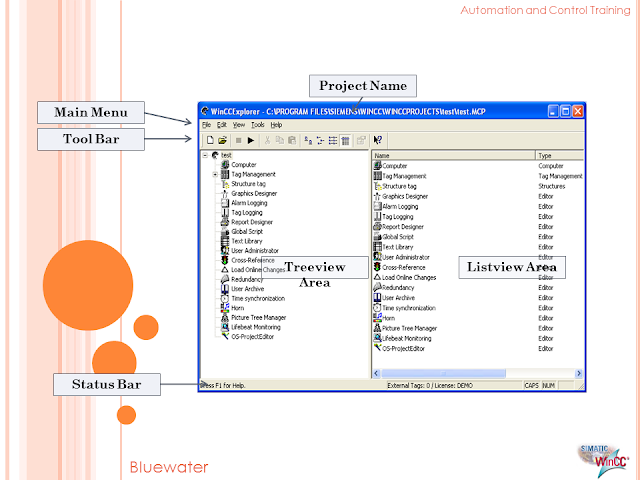Click the Paste toolbar icon

pos(292,140)
